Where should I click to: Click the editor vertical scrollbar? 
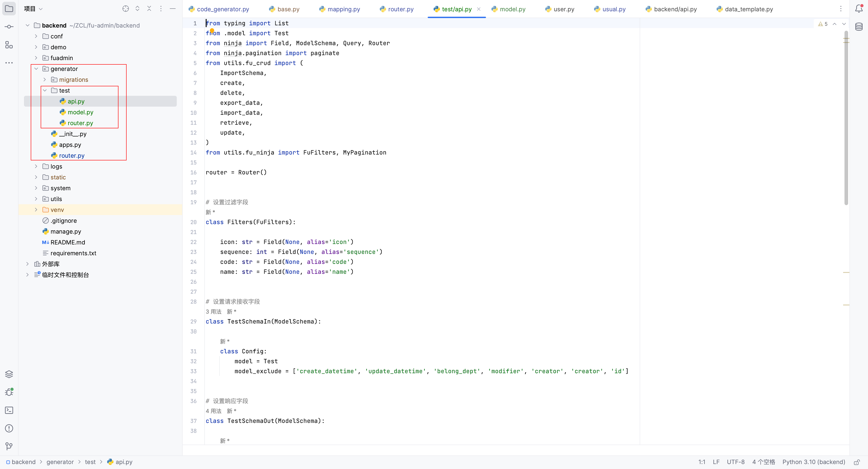[x=846, y=118]
